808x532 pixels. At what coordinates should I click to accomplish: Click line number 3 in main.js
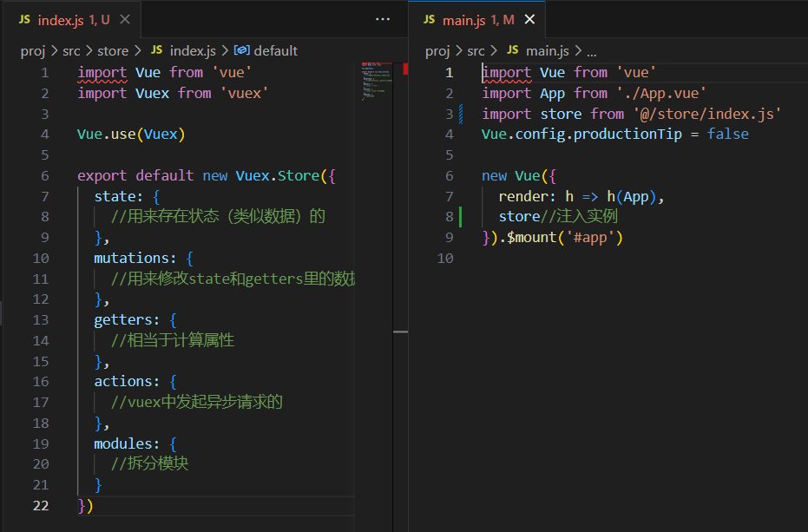(x=449, y=114)
